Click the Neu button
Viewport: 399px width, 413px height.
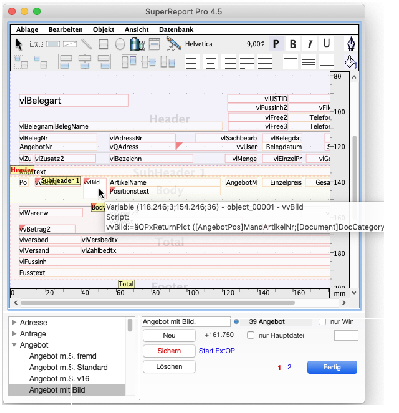[x=169, y=335]
